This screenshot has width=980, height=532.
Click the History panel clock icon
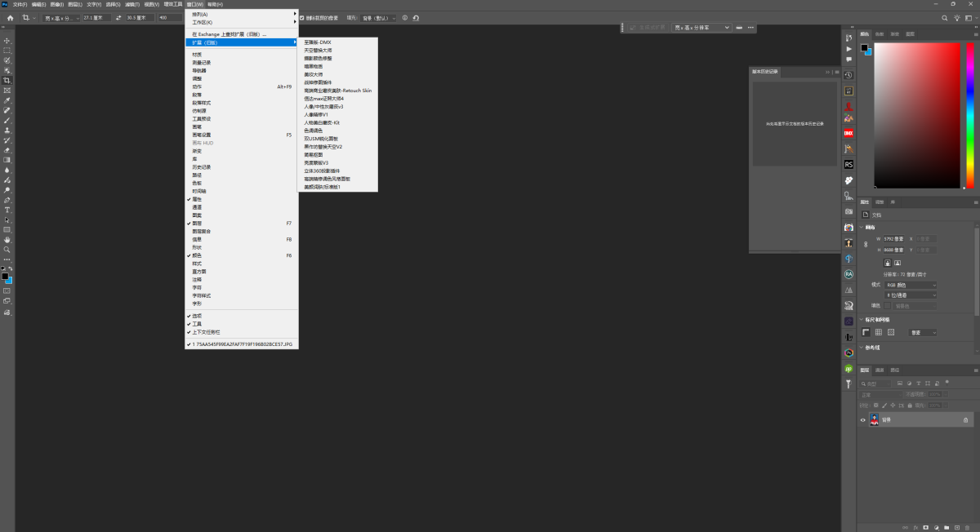pyautogui.click(x=849, y=75)
